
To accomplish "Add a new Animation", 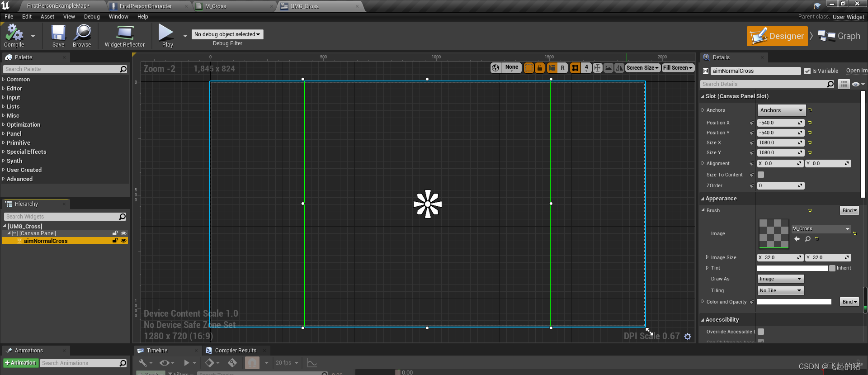I will coord(20,363).
